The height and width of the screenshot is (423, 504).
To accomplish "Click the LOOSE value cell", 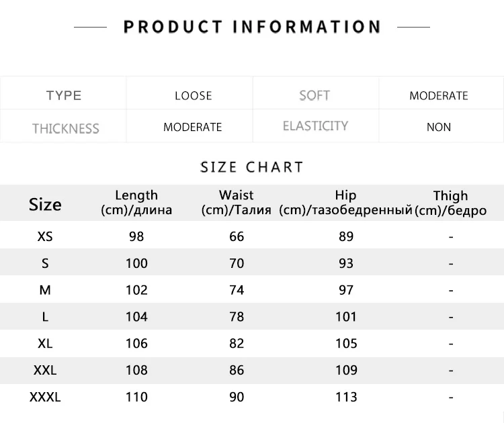I will (x=193, y=96).
